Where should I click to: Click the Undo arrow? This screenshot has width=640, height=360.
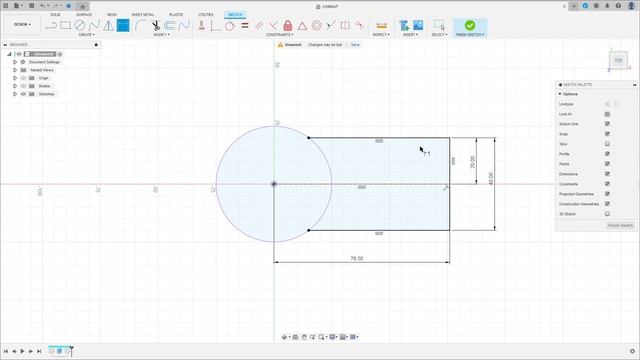[42, 6]
